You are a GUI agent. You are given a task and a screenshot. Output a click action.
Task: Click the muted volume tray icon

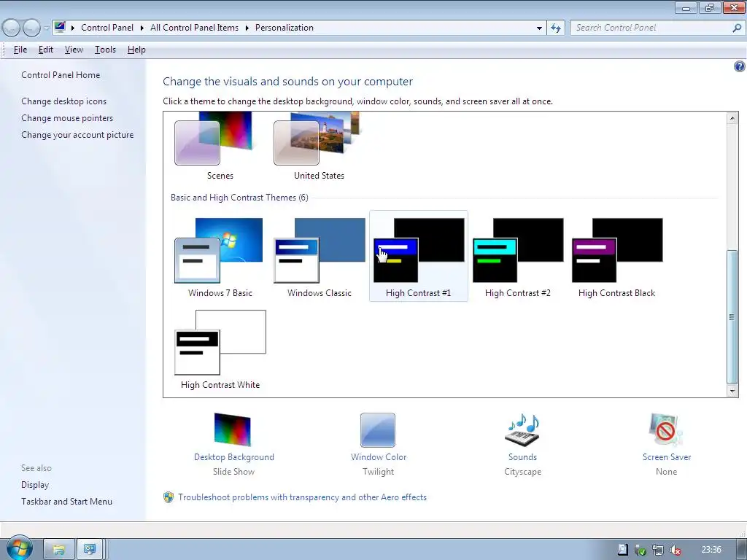pyautogui.click(x=675, y=550)
